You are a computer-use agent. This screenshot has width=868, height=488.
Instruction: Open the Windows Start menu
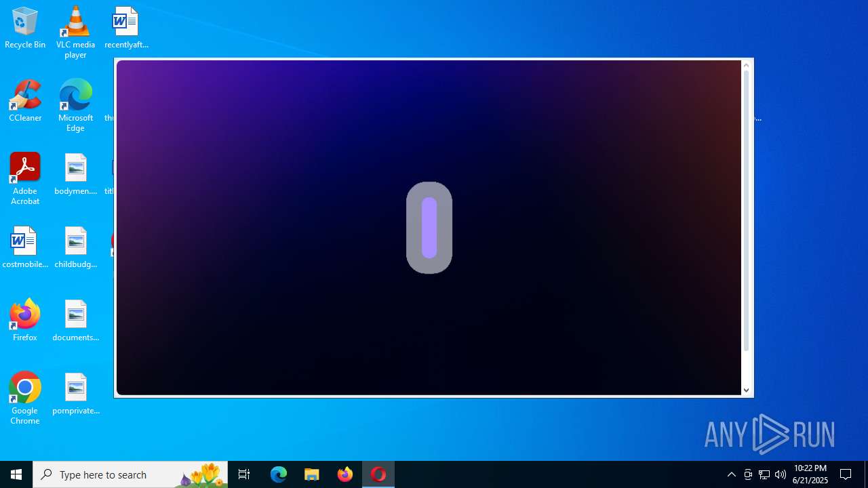pyautogui.click(x=16, y=474)
